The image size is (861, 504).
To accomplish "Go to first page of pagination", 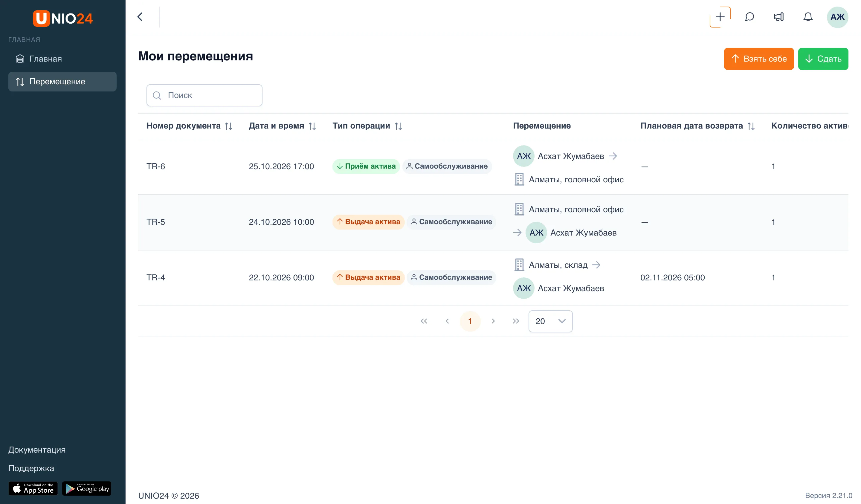I will click(x=424, y=321).
